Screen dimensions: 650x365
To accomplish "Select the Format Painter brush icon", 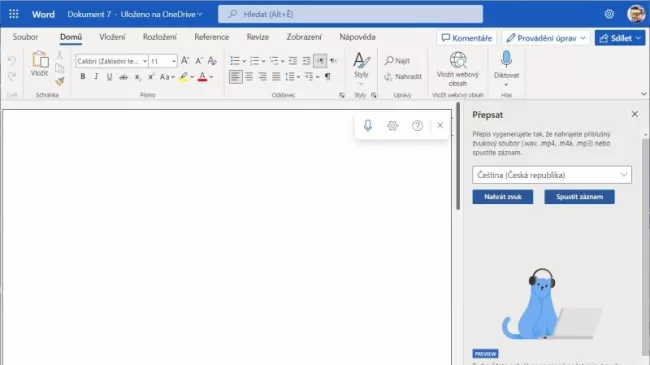I will click(x=60, y=81).
